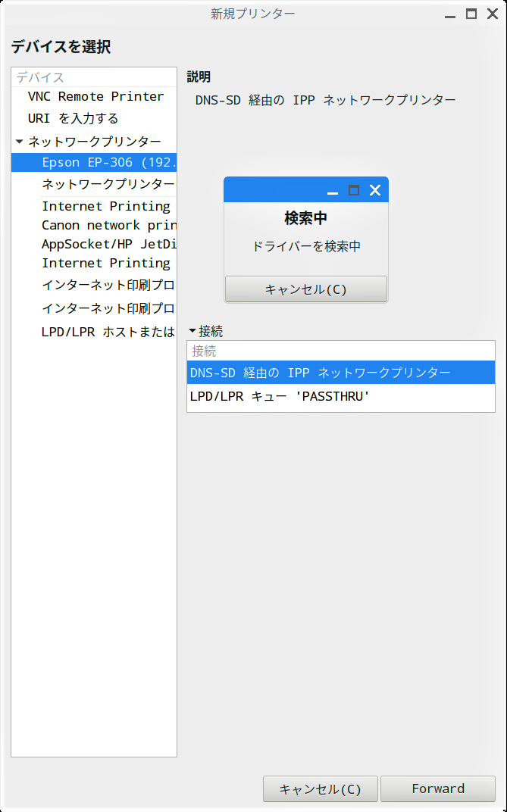Screen dimensions: 507x812
Task: Collapse the ネットワークプリンター tree group
Action: click(x=20, y=142)
